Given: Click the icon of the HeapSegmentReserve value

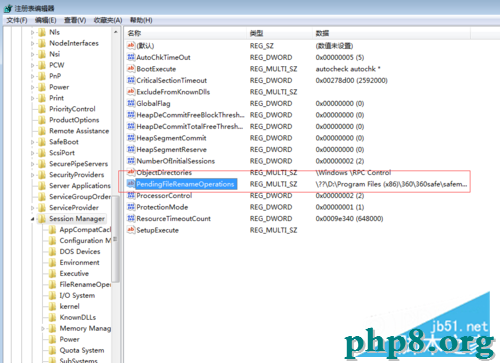Looking at the screenshot, I should point(131,149).
